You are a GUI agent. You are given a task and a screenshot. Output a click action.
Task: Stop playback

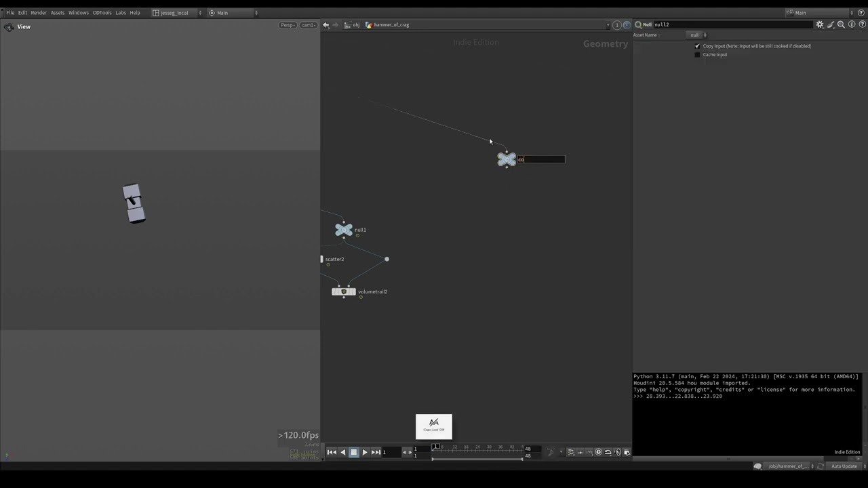click(353, 452)
